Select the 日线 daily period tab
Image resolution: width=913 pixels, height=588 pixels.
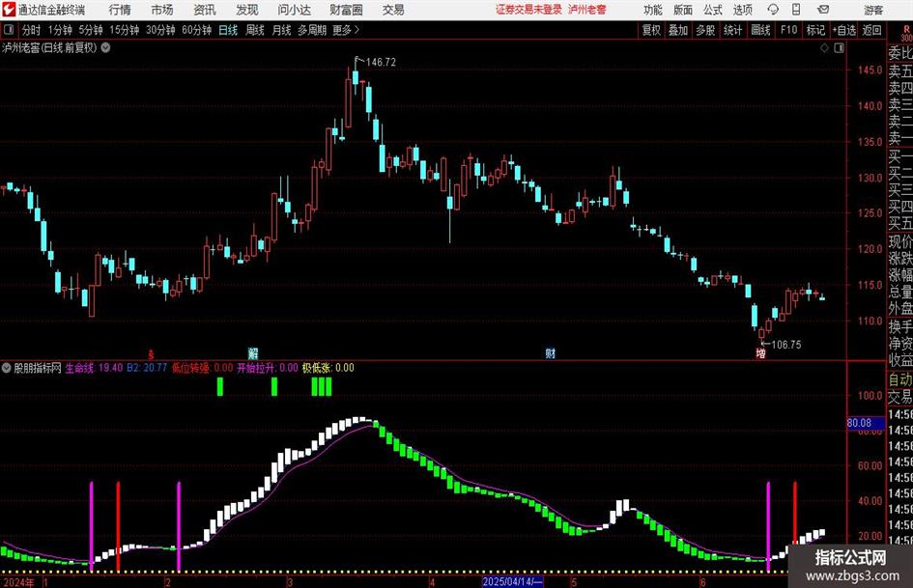coord(228,30)
